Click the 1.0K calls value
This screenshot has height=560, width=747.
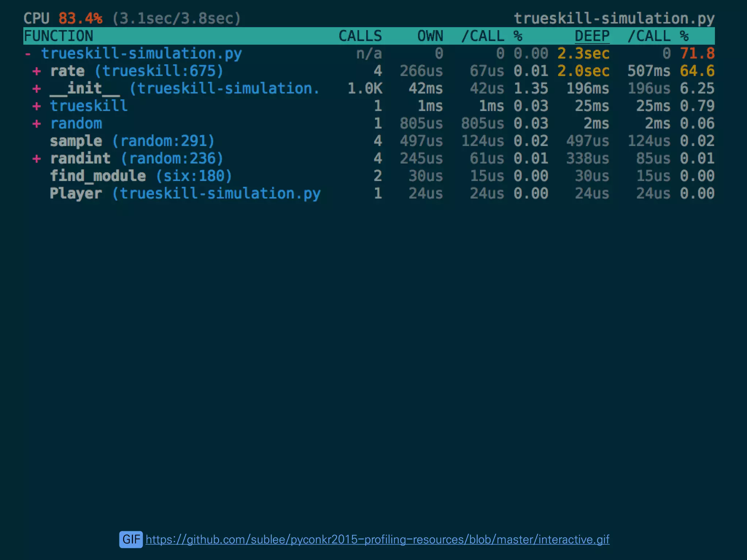click(364, 89)
